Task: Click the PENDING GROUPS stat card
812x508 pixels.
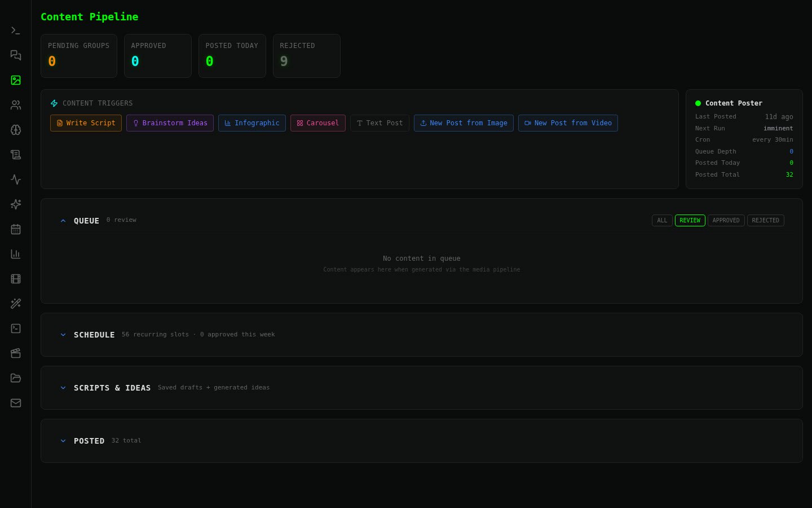Action: (x=79, y=56)
